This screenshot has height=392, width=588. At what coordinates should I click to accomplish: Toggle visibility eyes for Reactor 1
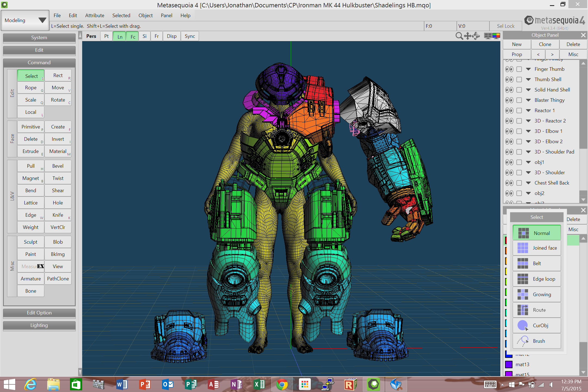click(x=509, y=111)
